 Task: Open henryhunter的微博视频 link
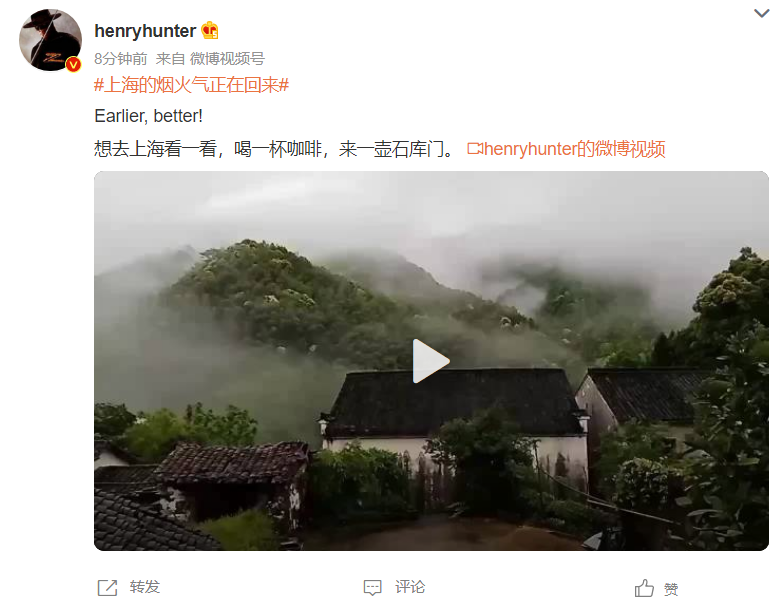[x=574, y=149]
